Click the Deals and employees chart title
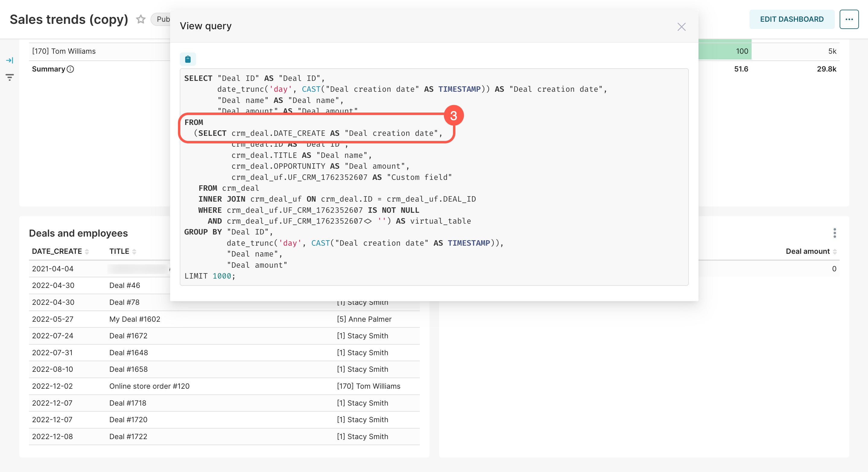Image resolution: width=868 pixels, height=472 pixels. [78, 233]
